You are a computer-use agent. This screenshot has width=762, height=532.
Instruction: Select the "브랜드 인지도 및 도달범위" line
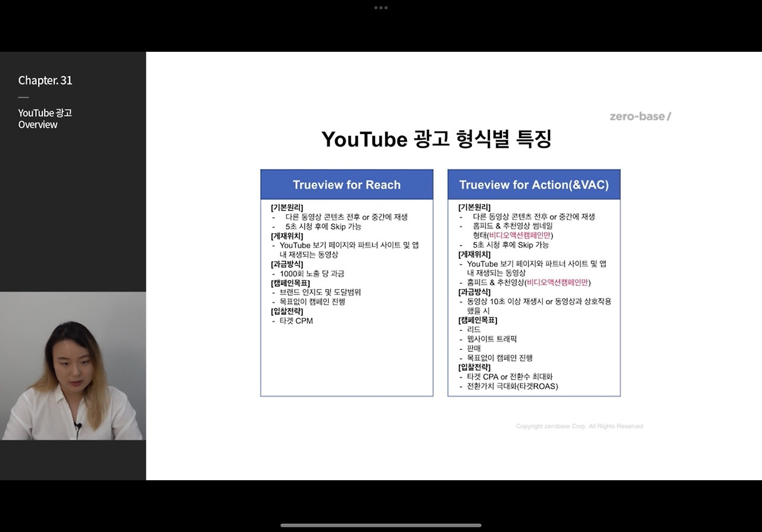pos(320,292)
